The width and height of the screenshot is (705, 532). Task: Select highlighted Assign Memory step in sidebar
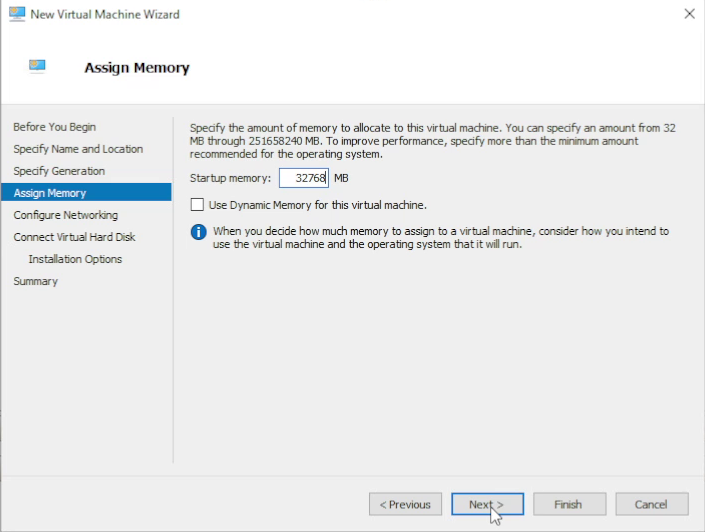pos(50,193)
